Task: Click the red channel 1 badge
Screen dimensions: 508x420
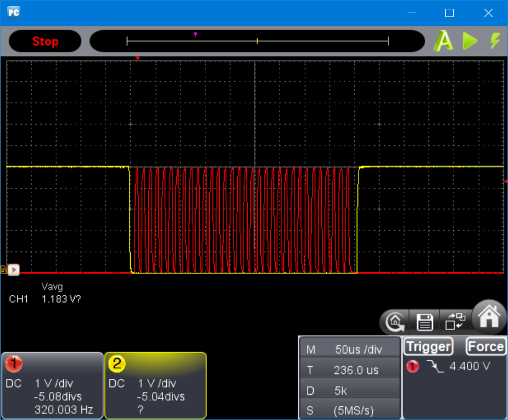Action: (14, 363)
